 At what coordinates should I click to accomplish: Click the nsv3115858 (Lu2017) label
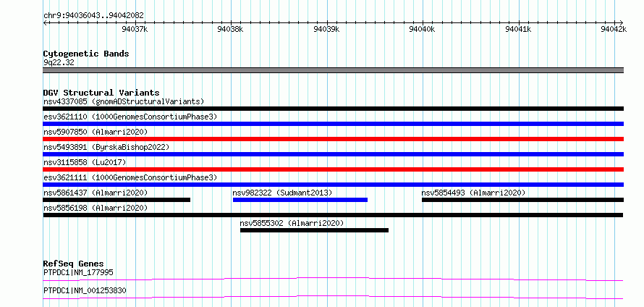coord(85,162)
